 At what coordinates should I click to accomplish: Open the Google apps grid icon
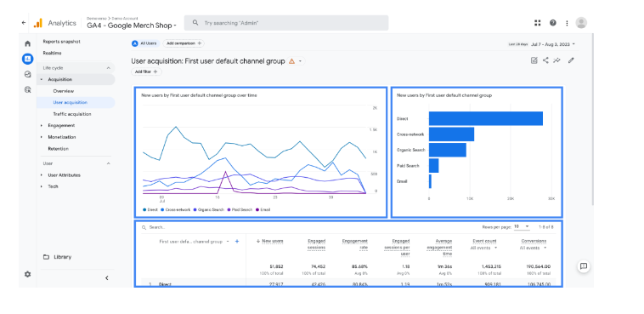[538, 23]
